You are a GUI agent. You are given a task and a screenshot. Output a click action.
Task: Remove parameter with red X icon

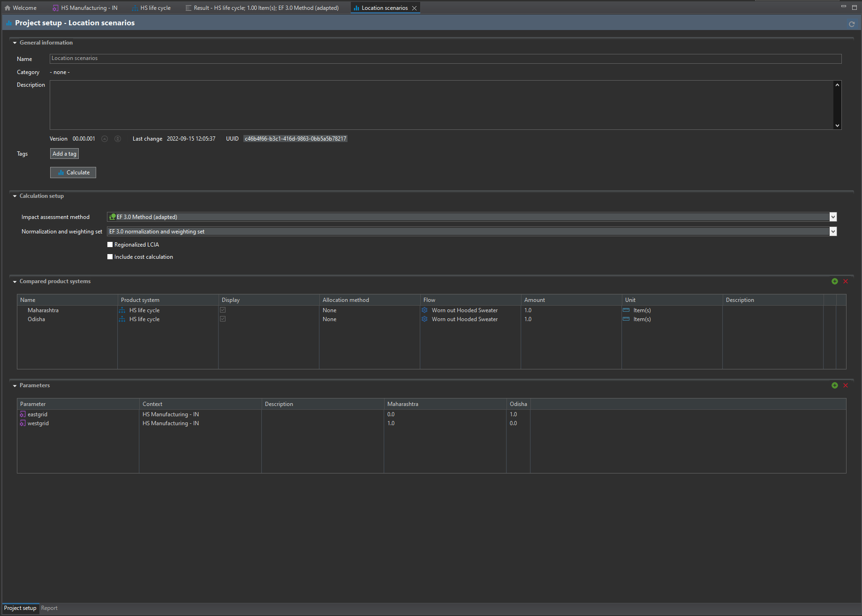846,385
